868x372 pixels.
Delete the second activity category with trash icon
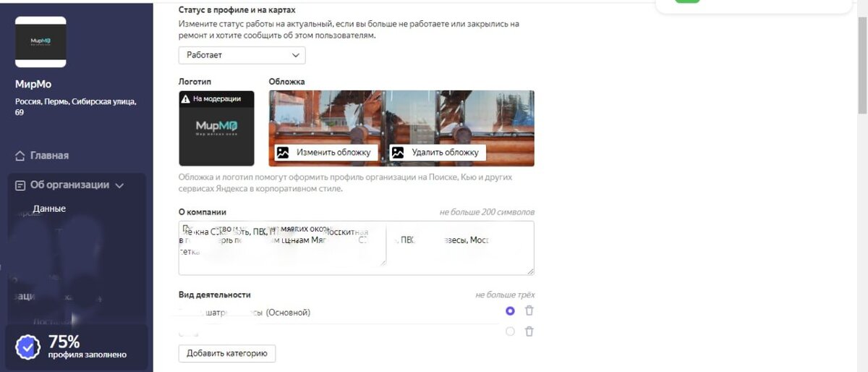(529, 331)
